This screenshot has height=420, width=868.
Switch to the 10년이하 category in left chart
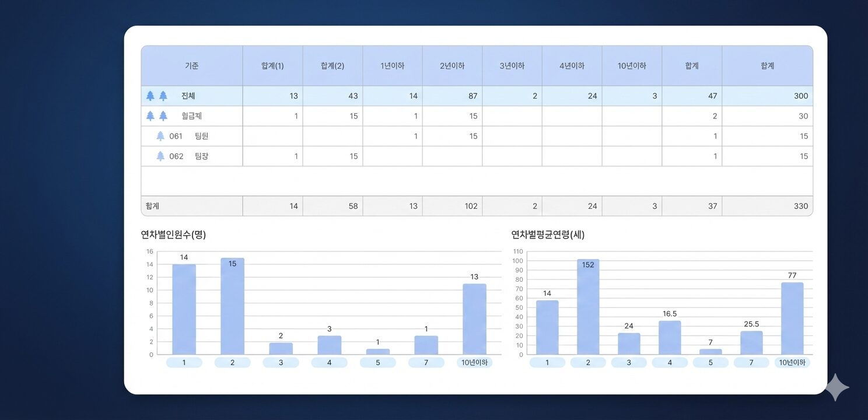pyautogui.click(x=474, y=362)
